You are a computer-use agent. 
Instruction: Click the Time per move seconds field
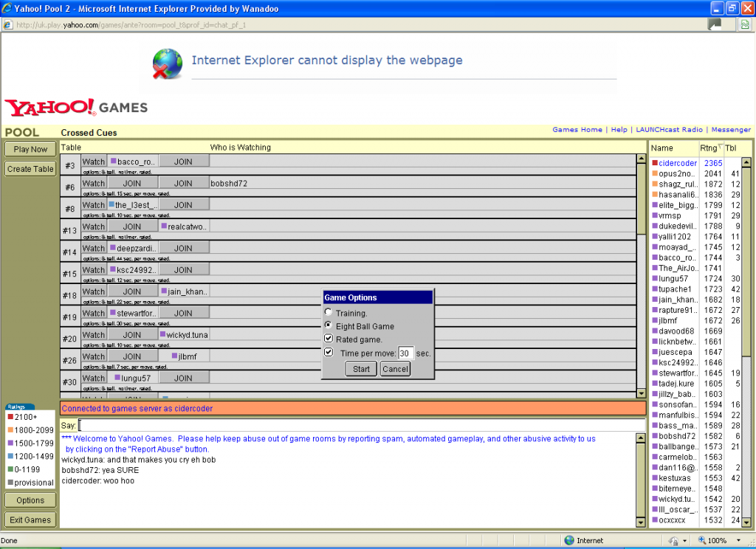pos(405,353)
